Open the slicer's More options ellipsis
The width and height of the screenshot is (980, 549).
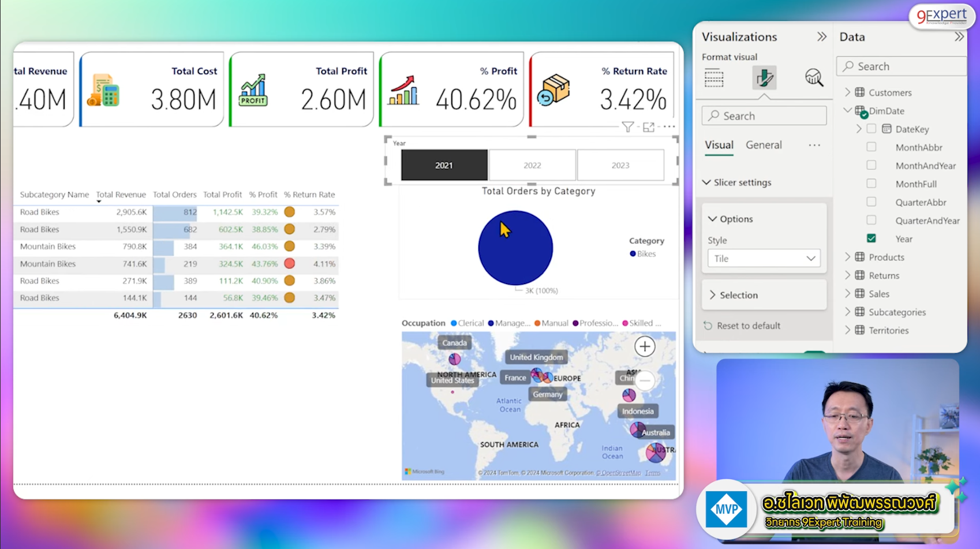click(669, 126)
